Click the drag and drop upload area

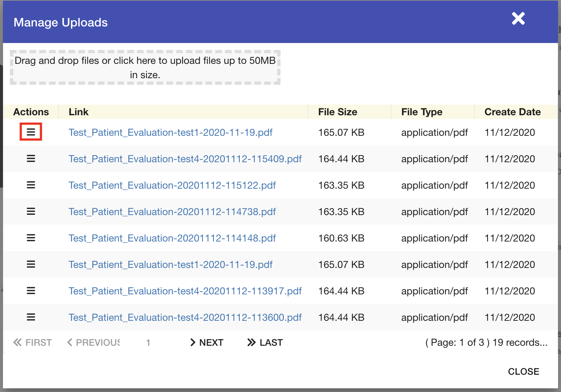(x=145, y=68)
